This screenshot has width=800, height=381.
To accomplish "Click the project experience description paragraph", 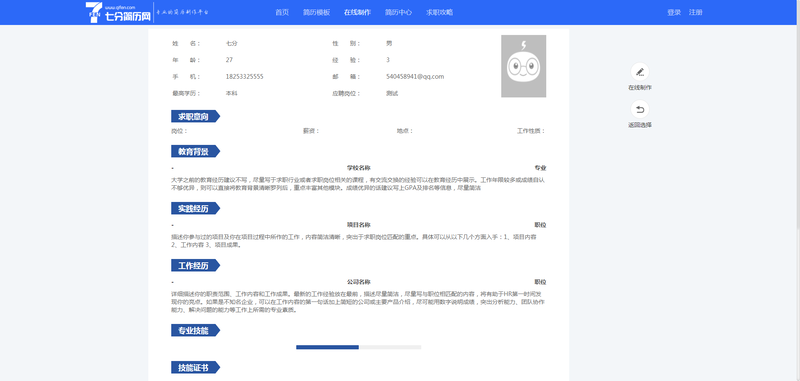I will tap(354, 241).
